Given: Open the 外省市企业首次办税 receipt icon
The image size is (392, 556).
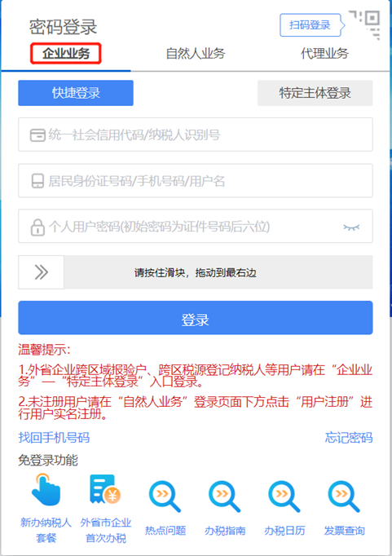Looking at the screenshot, I should pos(105,490).
